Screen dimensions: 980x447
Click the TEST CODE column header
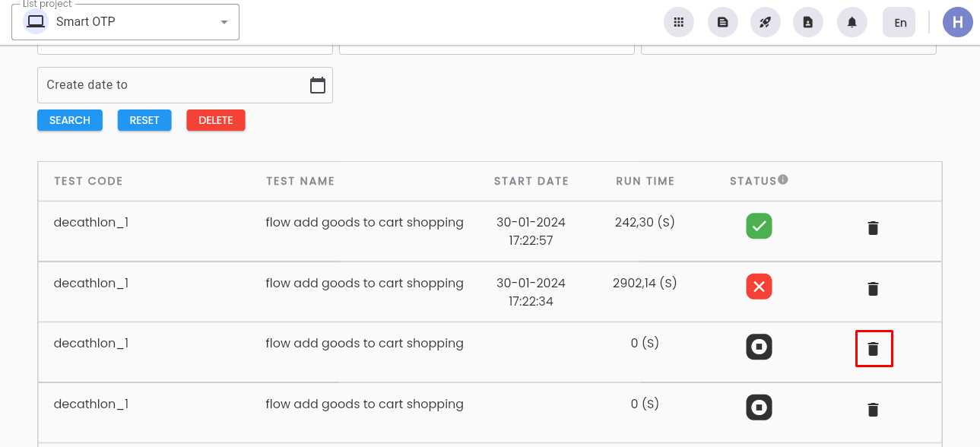tap(88, 181)
